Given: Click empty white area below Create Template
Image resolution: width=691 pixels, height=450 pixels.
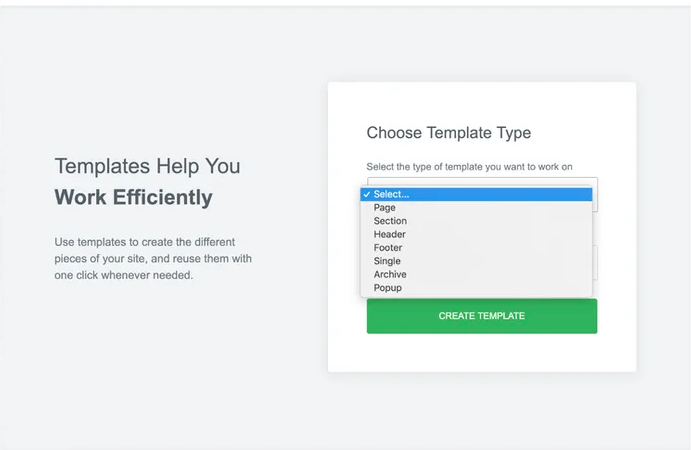Looking at the screenshot, I should tap(481, 352).
